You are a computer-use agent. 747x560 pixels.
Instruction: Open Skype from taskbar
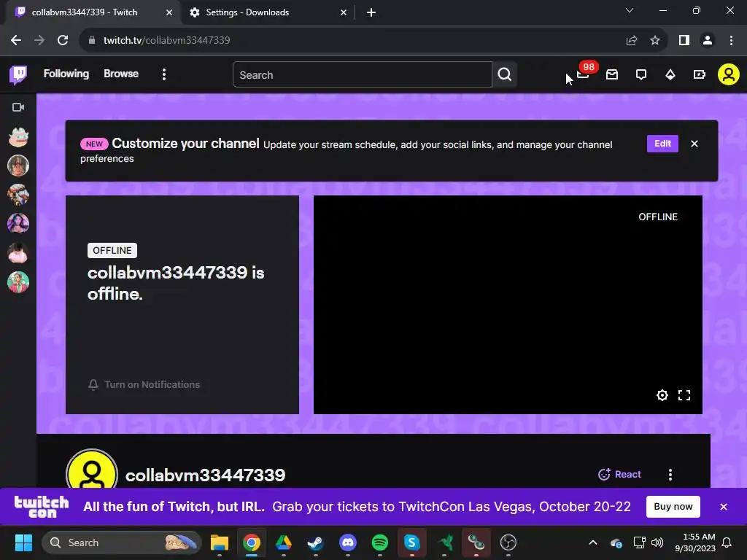(411, 542)
